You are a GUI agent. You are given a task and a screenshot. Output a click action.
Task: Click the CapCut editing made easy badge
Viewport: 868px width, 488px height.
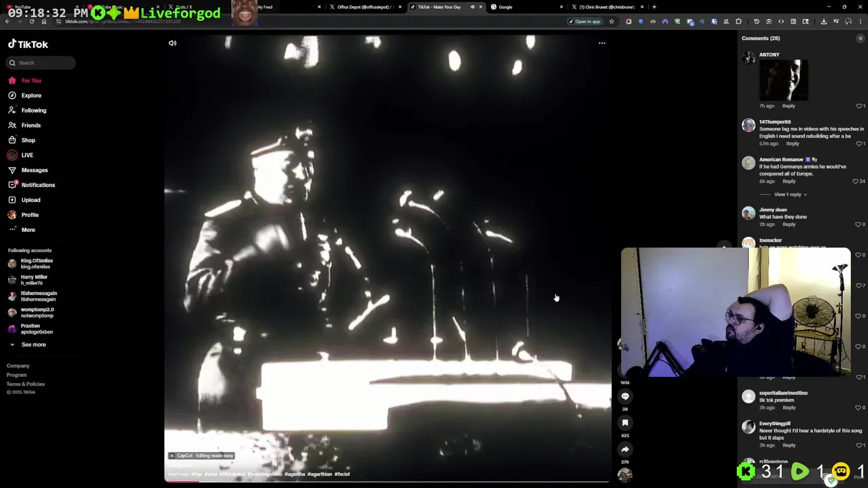pos(201,455)
